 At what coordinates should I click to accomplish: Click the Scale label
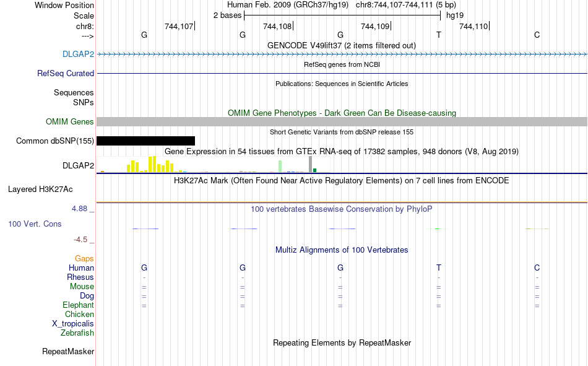[x=84, y=15]
